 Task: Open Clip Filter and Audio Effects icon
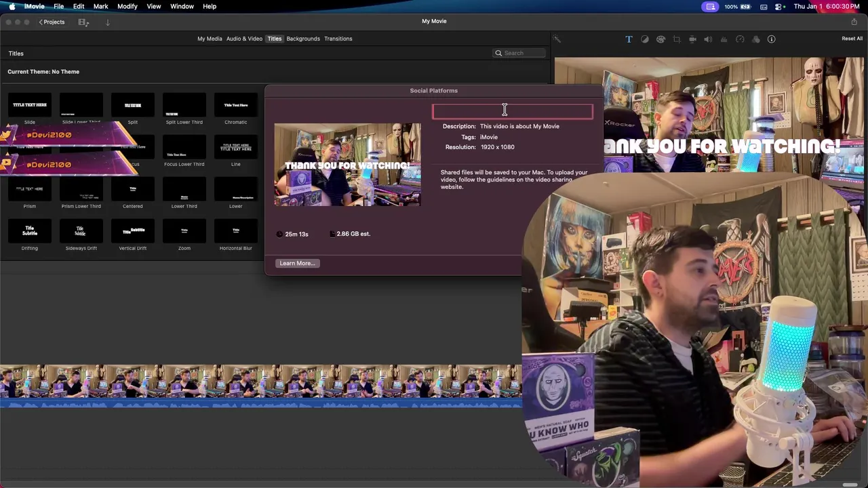755,39
